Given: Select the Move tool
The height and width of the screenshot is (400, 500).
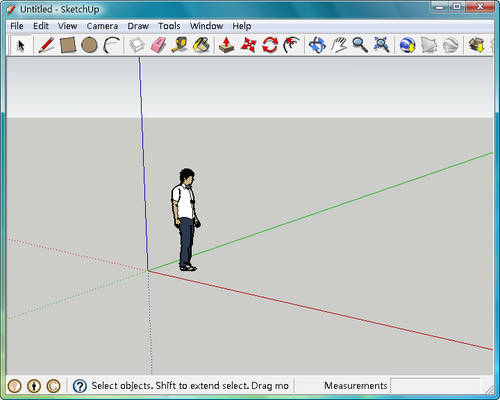Looking at the screenshot, I should pos(249,45).
